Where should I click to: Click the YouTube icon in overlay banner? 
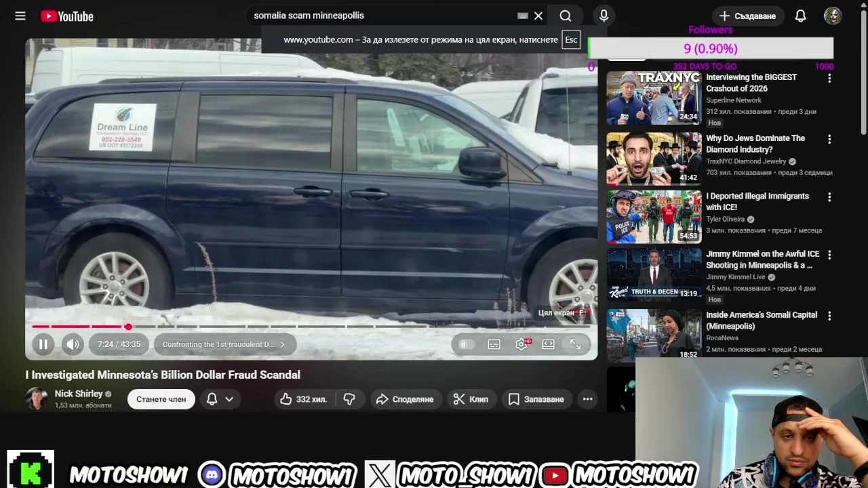pyautogui.click(x=555, y=476)
